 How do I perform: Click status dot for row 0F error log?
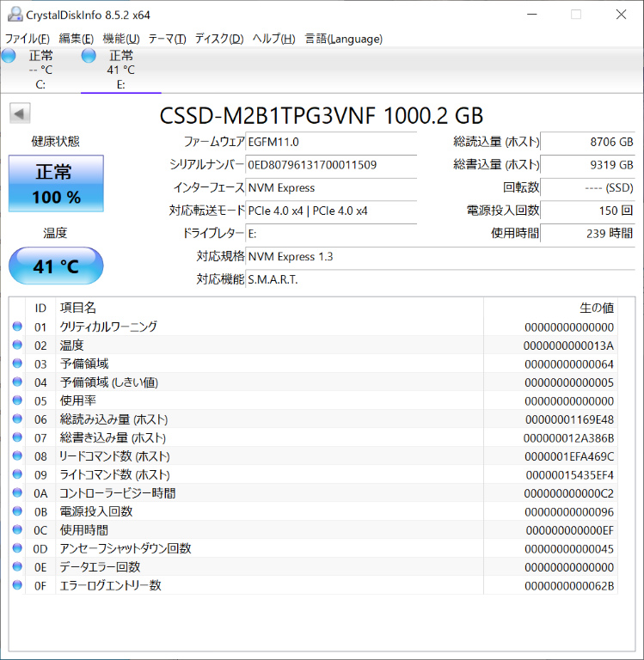17,585
